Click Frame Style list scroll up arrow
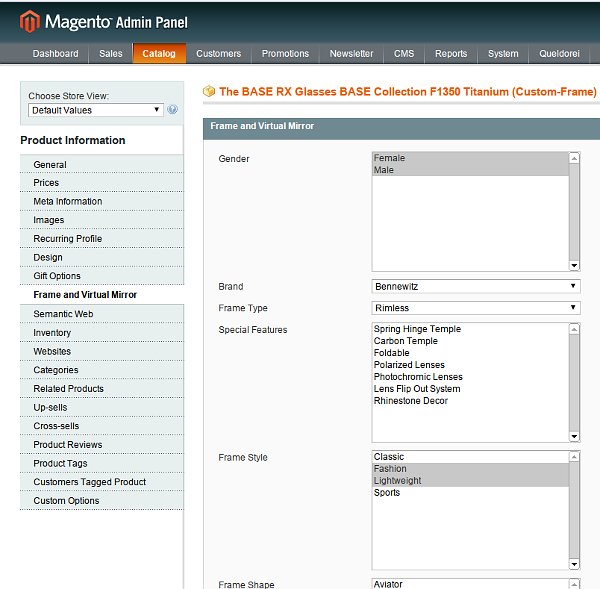The height and width of the screenshot is (589, 600). click(574, 457)
